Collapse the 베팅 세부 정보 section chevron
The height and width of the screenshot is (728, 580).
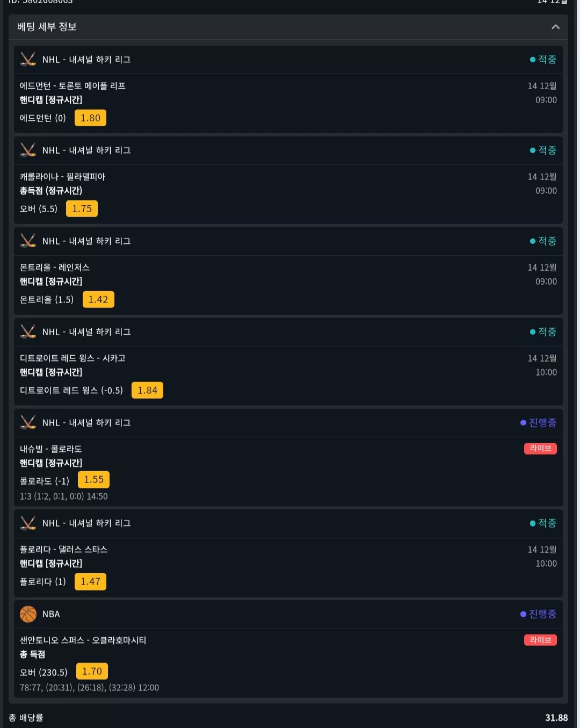[556, 27]
